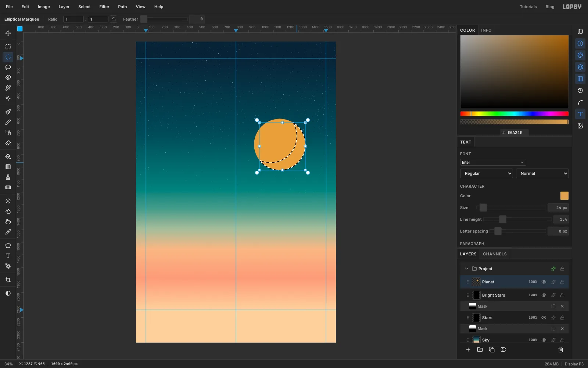
Task: Add a new layer with plus icon
Action: 468,350
